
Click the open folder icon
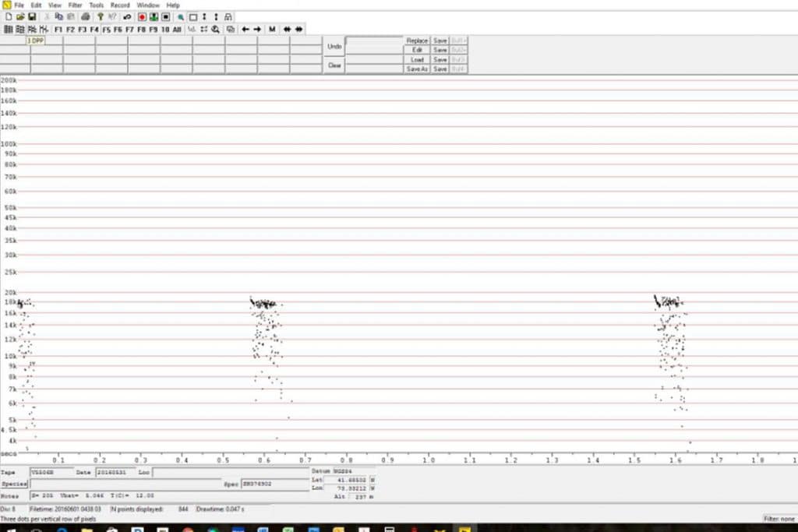[20, 17]
